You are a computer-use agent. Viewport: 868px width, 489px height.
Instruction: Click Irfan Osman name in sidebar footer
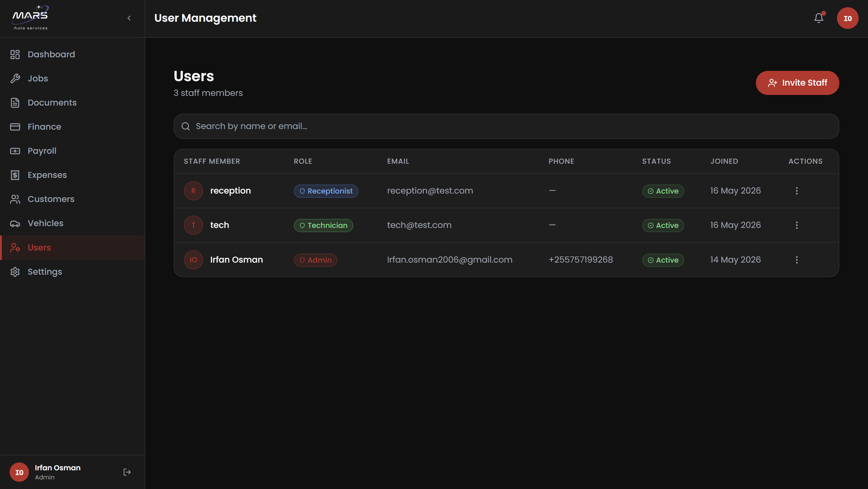58,468
